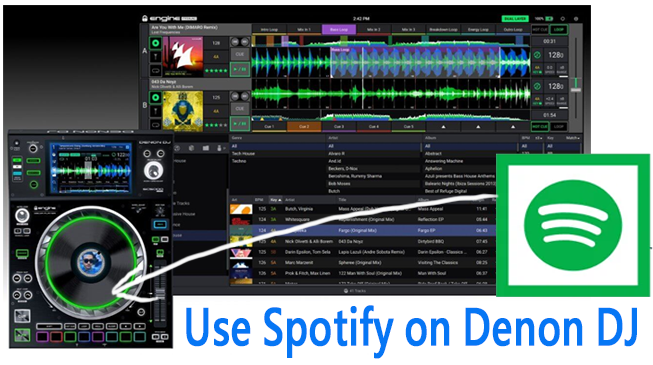
Task: Trigger the orange Cue 2 pad
Action: pyautogui.click(x=304, y=127)
